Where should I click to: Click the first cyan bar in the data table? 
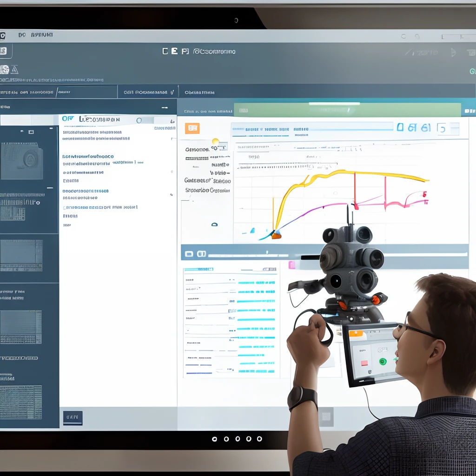click(x=257, y=283)
